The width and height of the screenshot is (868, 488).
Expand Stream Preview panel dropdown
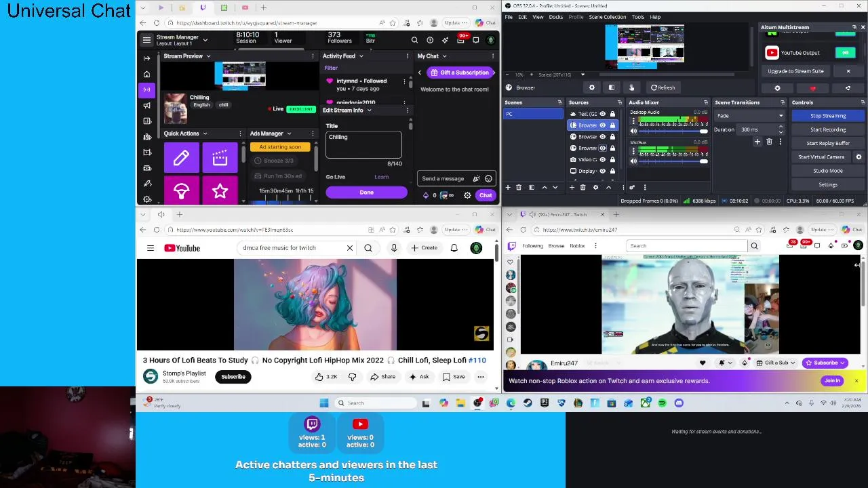(x=208, y=56)
